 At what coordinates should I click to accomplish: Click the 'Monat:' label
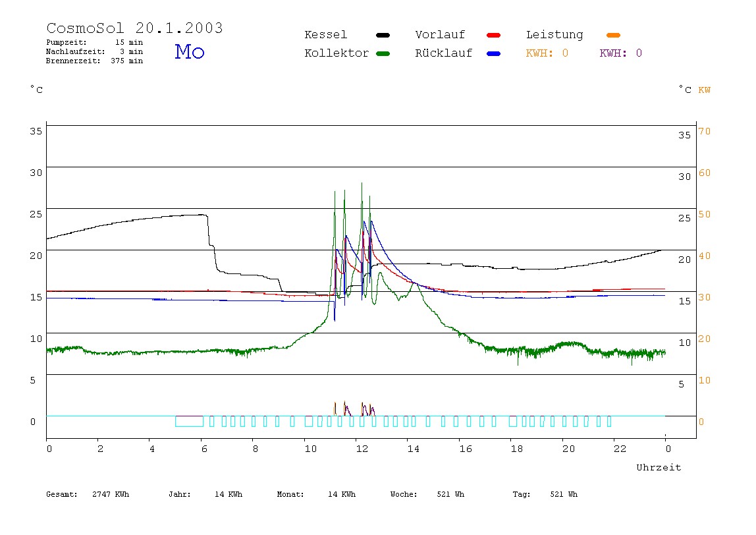290,494
